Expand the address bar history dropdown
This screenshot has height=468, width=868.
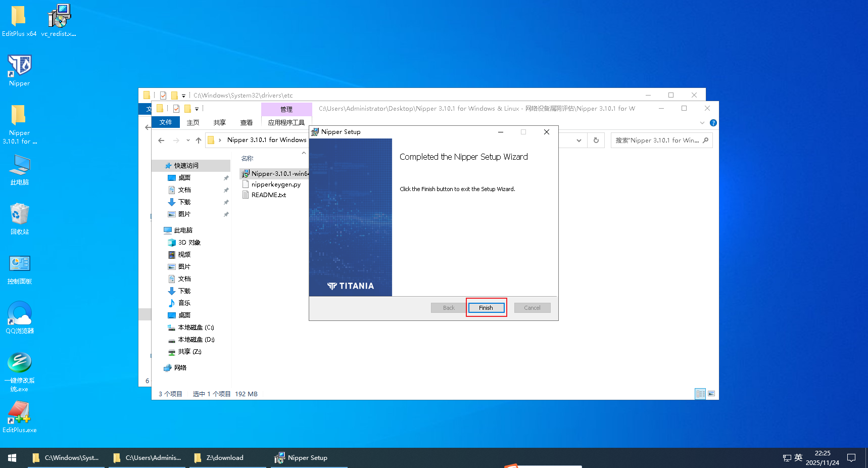(x=579, y=141)
